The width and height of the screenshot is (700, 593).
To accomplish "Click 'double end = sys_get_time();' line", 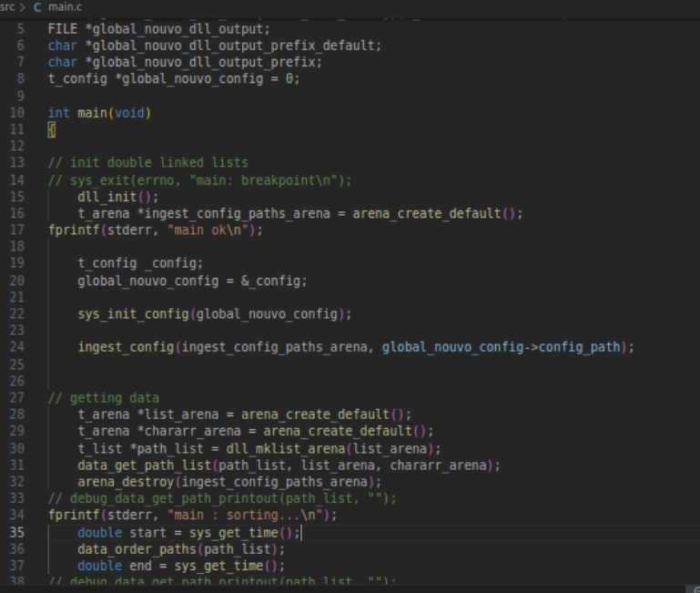I will click(181, 567).
